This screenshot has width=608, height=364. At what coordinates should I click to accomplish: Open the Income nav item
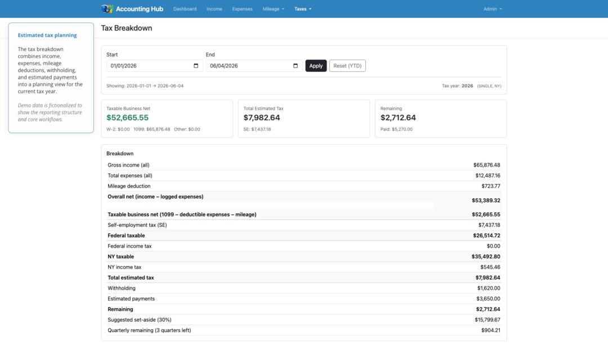(x=214, y=9)
